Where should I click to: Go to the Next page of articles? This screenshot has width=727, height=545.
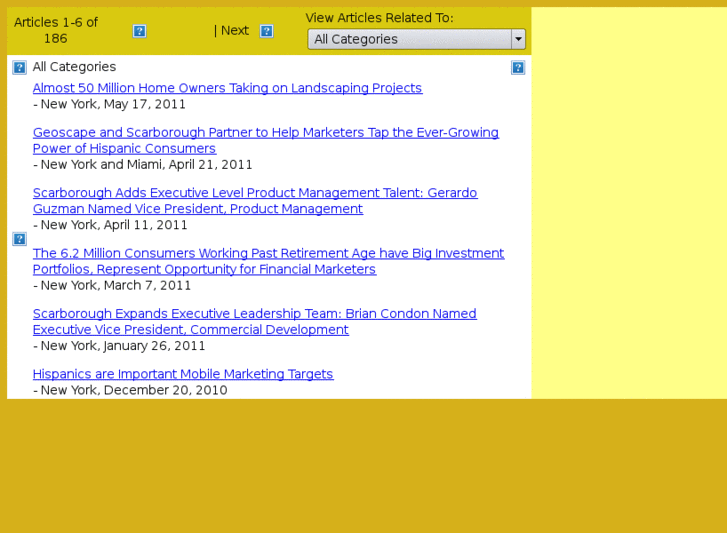point(235,31)
